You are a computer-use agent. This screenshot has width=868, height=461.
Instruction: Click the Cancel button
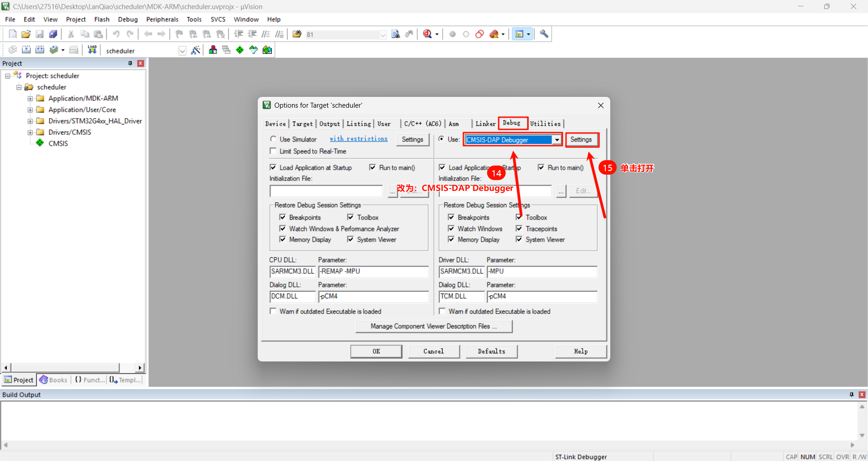[434, 351]
